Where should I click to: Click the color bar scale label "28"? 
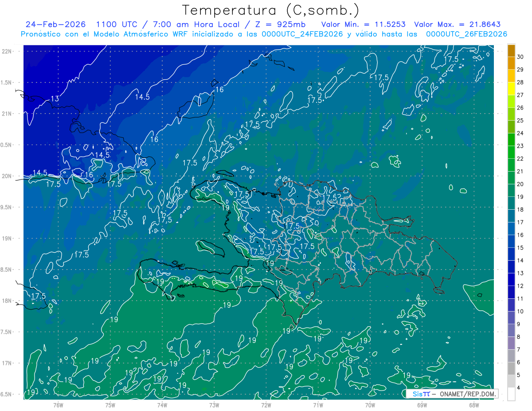click(520, 82)
